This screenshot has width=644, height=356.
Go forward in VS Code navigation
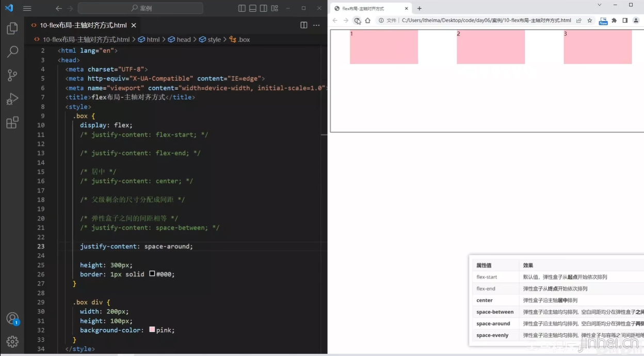pyautogui.click(x=71, y=8)
